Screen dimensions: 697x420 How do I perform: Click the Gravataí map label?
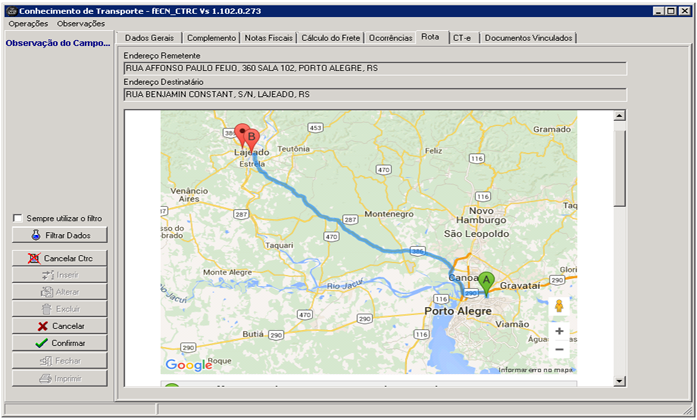click(x=520, y=286)
